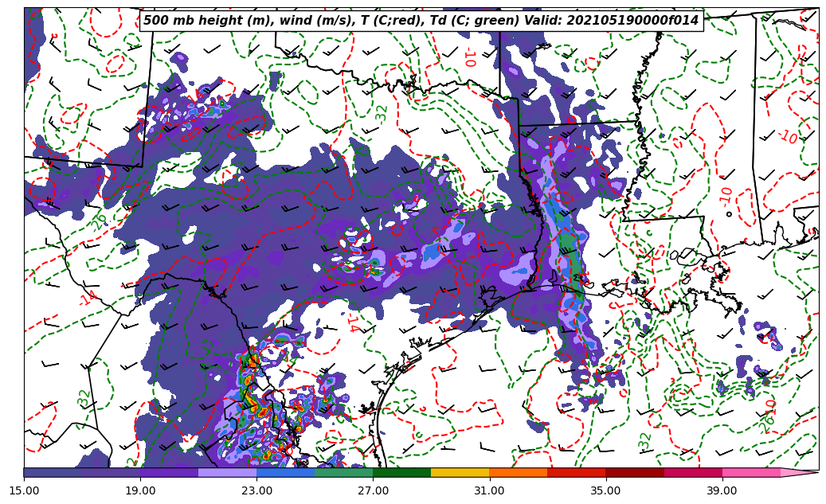826x504 pixels.
Task: Click the plot title text at top
Action: point(421,21)
